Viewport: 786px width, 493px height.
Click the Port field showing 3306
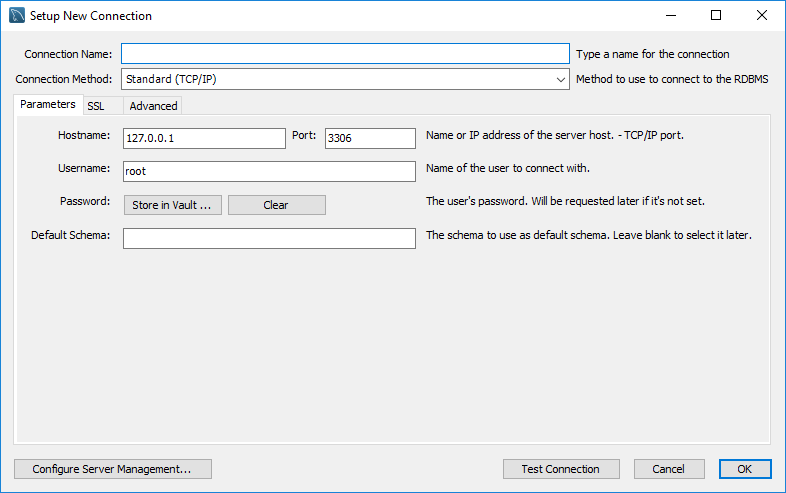[369, 139]
